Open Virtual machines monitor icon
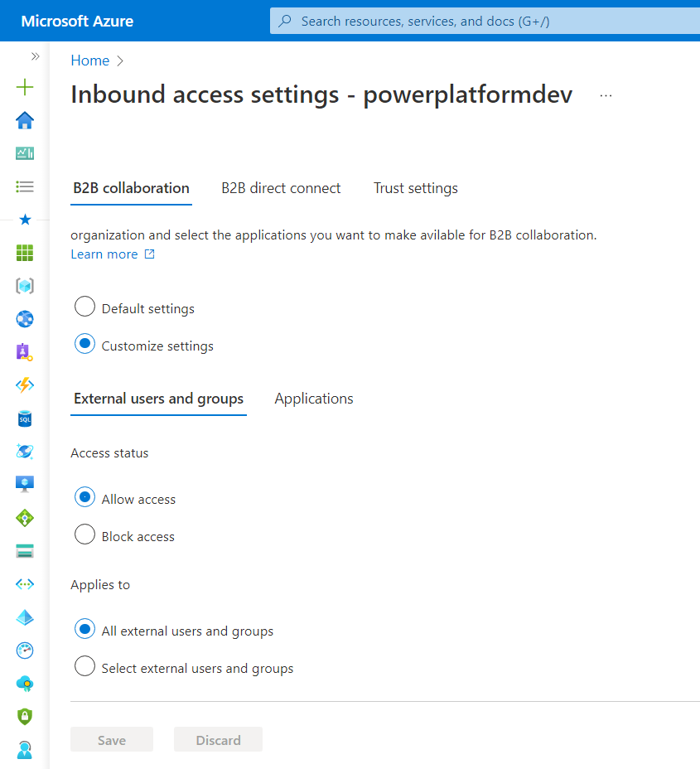This screenshot has width=700, height=769. click(25, 485)
